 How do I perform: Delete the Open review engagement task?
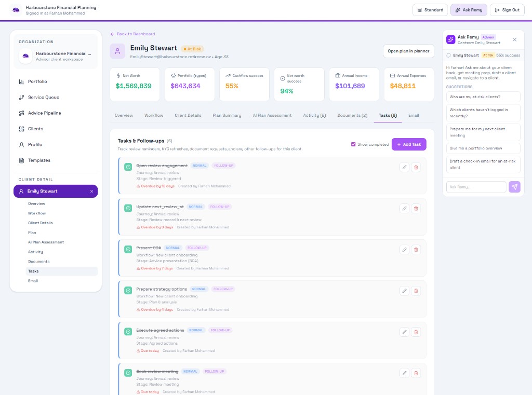tap(416, 167)
